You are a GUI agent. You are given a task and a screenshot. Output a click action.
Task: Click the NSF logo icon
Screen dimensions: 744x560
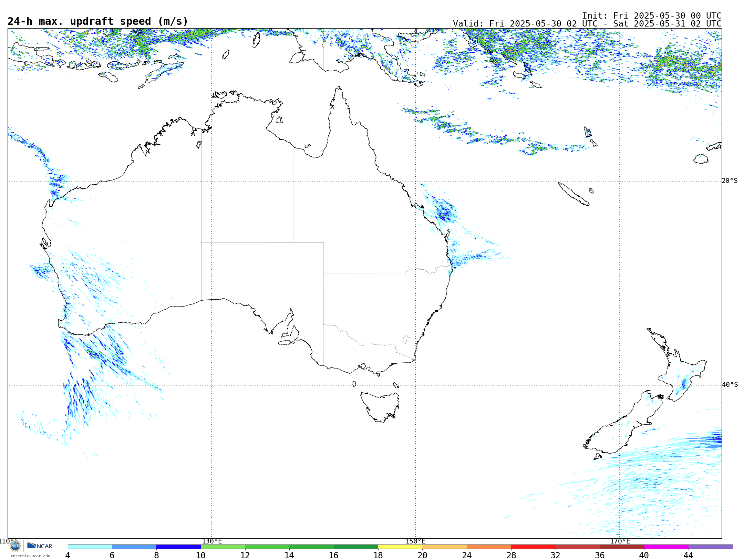15,546
